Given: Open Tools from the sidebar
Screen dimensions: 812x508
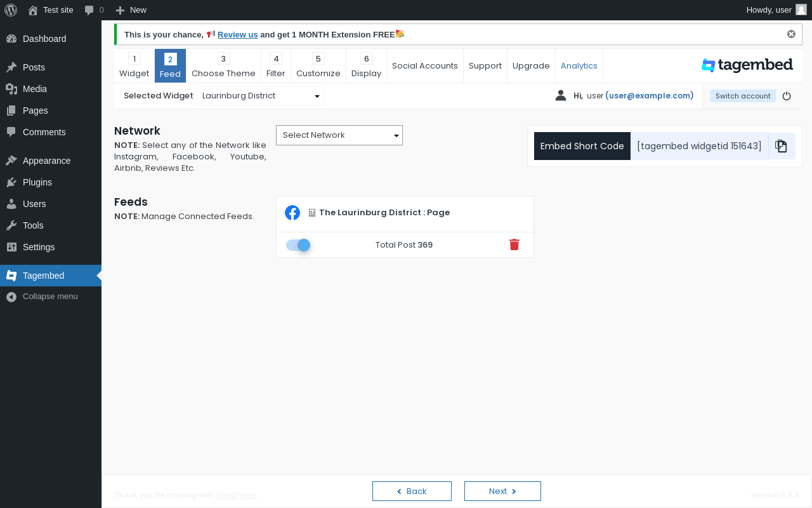Looking at the screenshot, I should [x=51, y=225].
